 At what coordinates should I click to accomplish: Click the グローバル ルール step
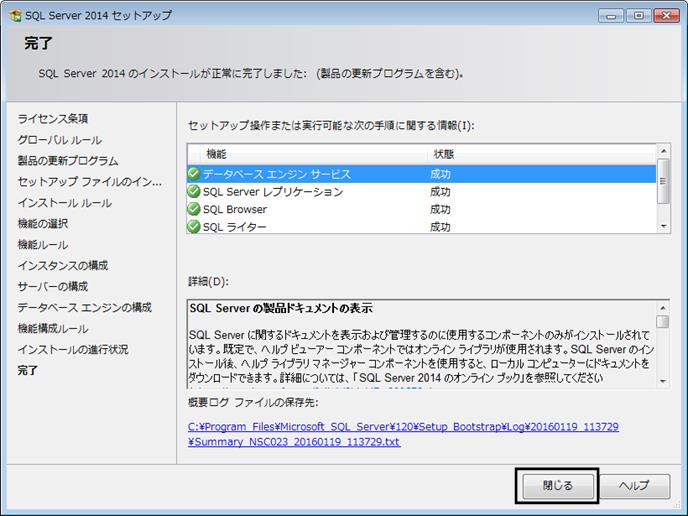pyautogui.click(x=60, y=140)
